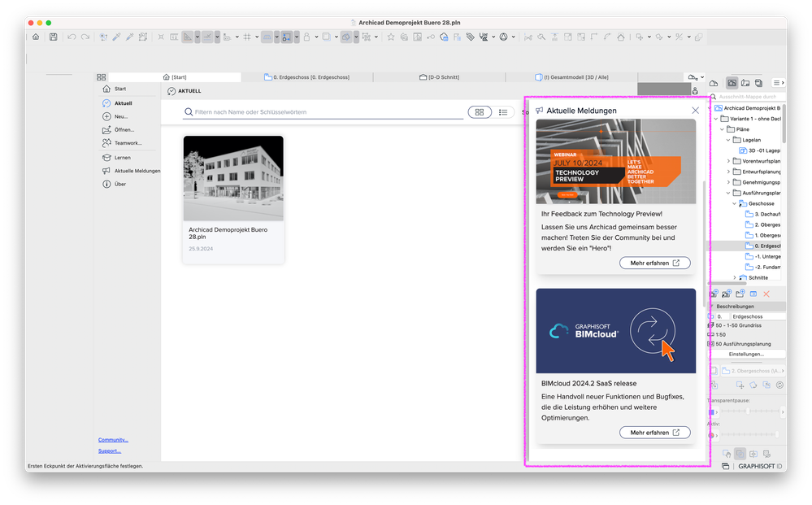Close the Aktuelle Meldungen panel
Viewport: 812px width, 505px height.
(x=696, y=111)
